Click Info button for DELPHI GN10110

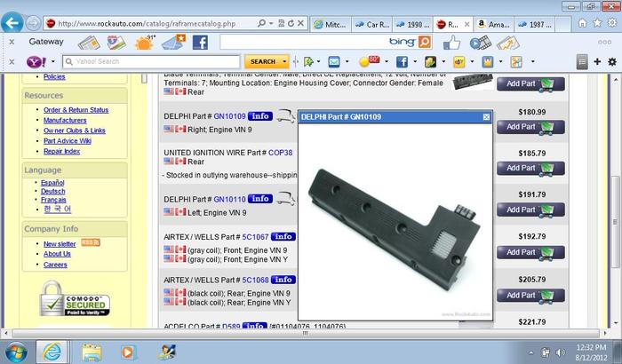click(x=260, y=199)
